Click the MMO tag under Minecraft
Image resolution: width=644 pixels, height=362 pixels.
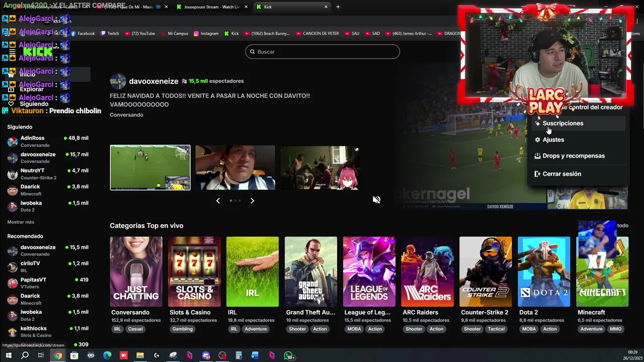click(x=615, y=329)
